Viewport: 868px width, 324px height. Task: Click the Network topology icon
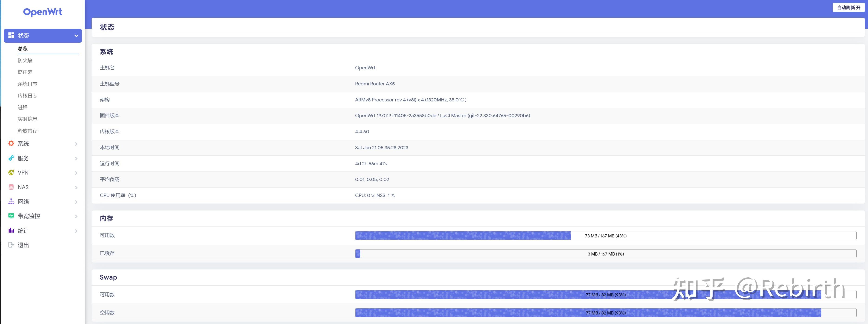[x=11, y=202]
